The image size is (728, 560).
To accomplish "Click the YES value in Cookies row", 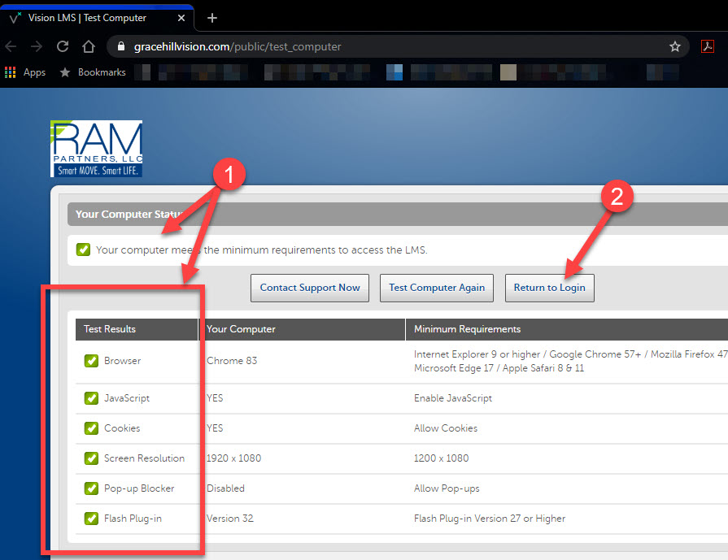I will [215, 428].
